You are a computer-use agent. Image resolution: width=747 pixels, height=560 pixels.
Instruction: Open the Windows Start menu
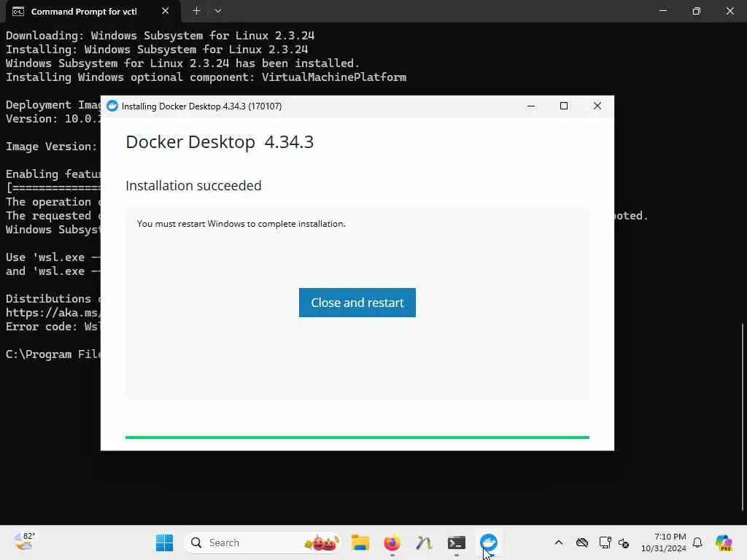pyautogui.click(x=164, y=542)
